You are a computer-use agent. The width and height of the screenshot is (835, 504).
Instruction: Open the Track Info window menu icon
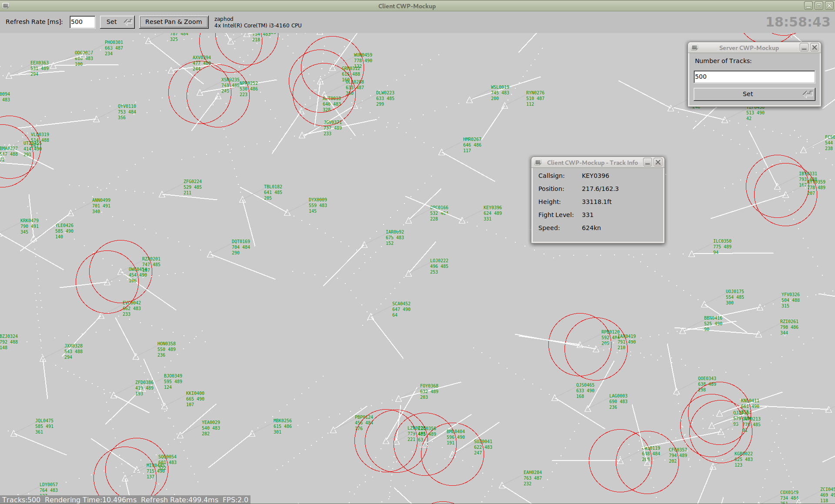(x=538, y=163)
